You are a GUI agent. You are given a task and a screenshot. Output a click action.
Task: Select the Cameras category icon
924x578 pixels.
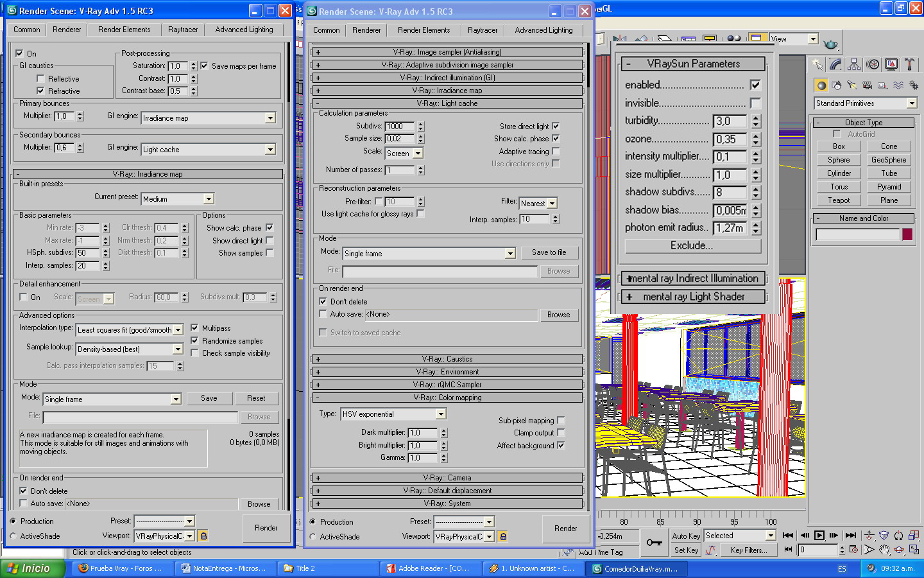click(868, 85)
